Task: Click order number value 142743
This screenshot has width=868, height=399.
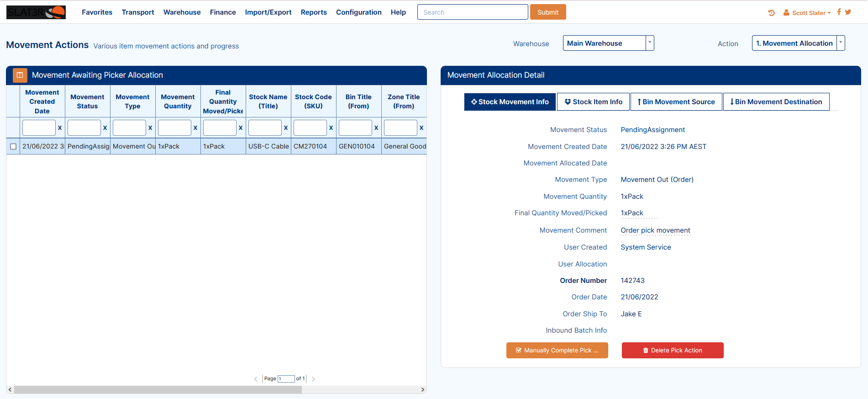Action: [632, 281]
